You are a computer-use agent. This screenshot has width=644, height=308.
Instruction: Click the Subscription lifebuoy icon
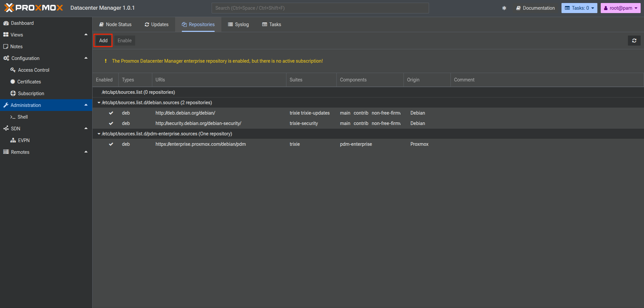tap(13, 94)
